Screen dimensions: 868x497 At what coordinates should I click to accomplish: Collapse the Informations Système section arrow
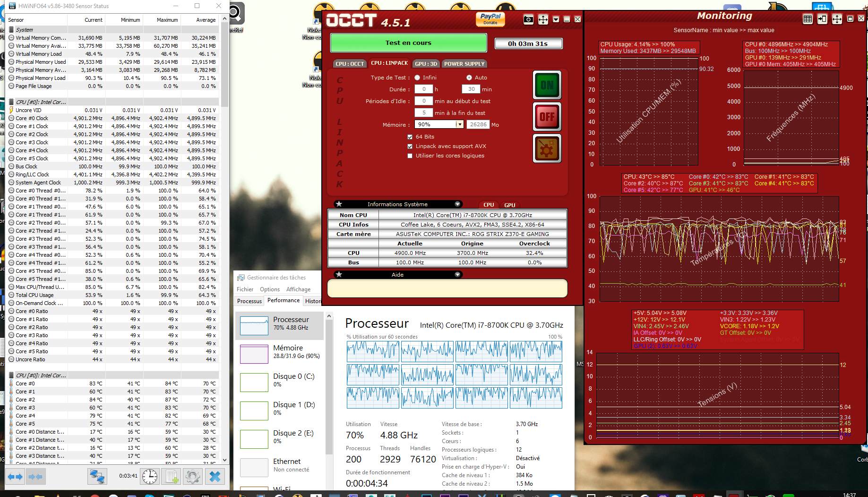click(457, 204)
